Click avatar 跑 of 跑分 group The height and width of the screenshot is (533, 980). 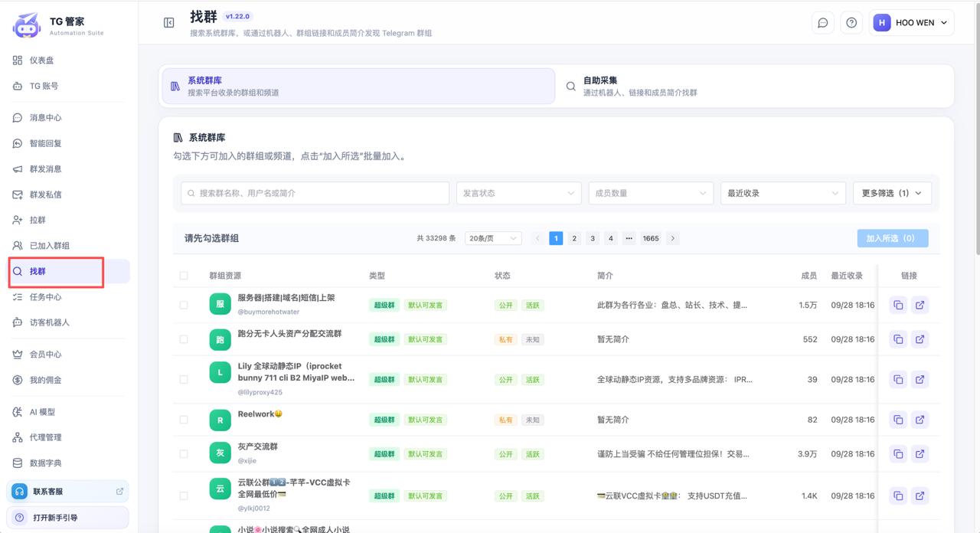[x=220, y=338]
